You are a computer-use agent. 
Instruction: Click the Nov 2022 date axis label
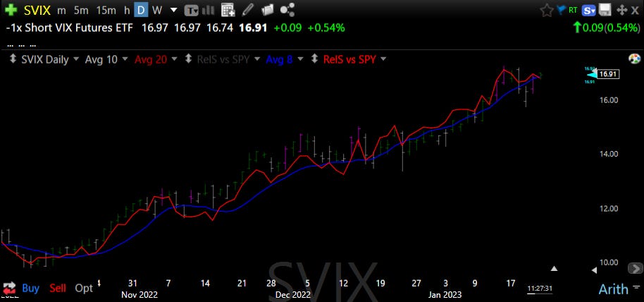140,295
